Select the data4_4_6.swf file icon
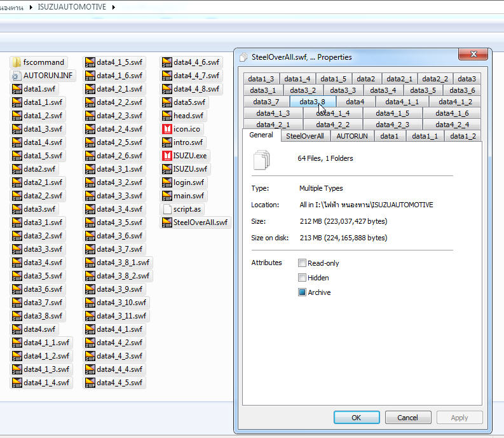Screen dimensions: 504x438 (x=167, y=62)
